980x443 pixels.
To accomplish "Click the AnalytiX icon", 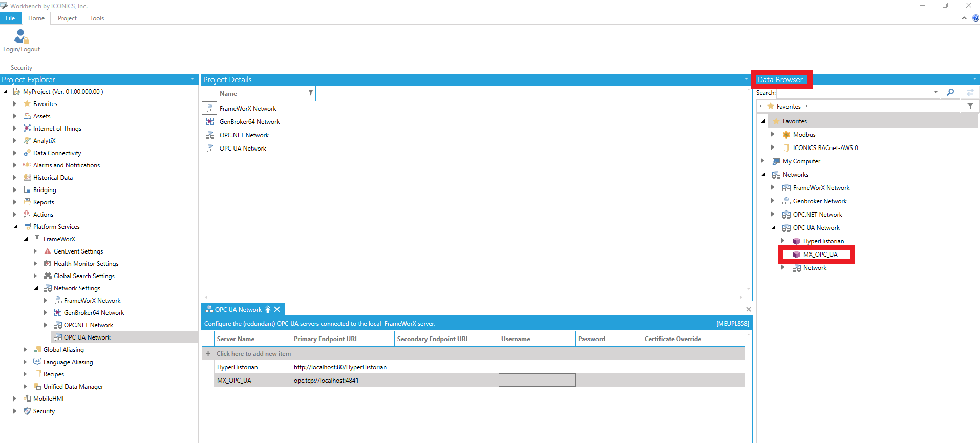I will pos(27,141).
